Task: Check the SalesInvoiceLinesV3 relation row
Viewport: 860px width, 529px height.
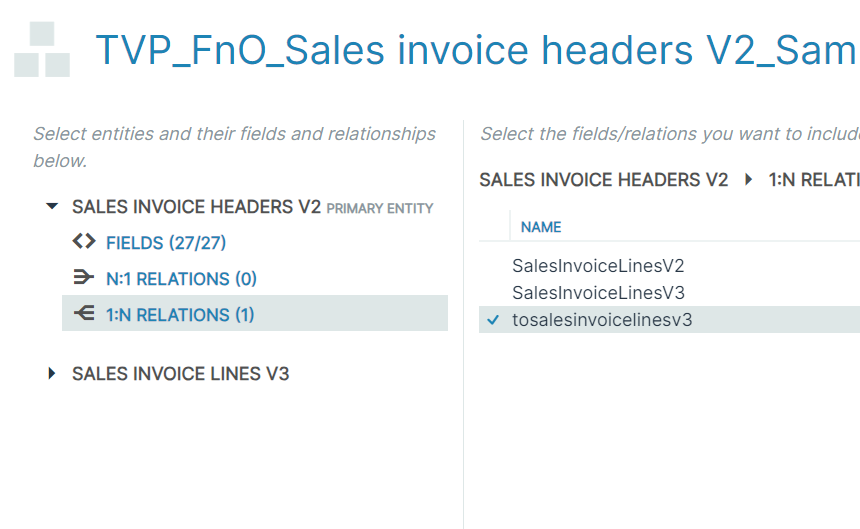Action: pos(669,293)
